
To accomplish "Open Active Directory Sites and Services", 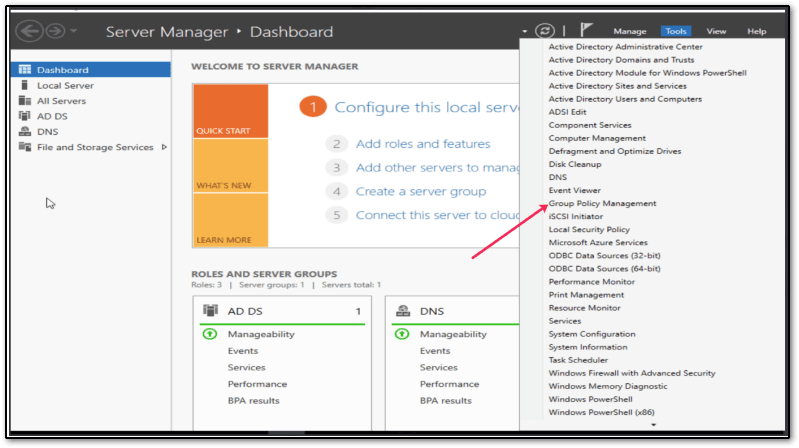I will pos(617,86).
